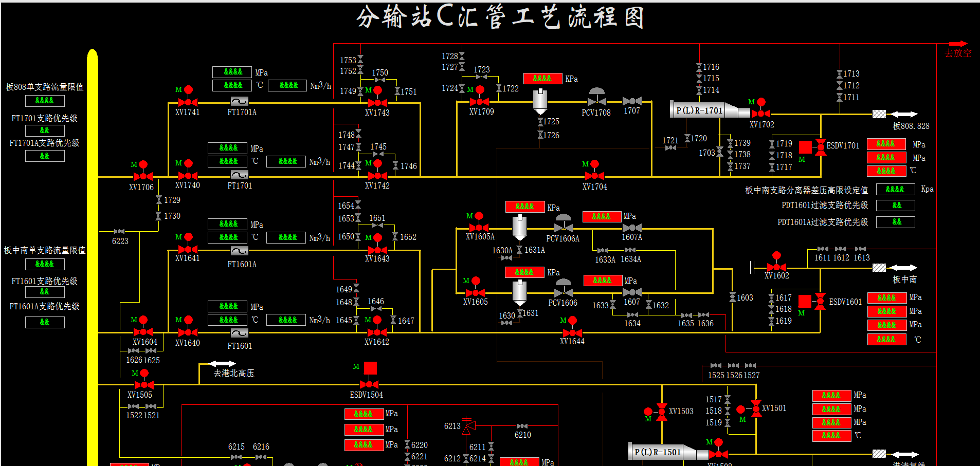Click the 板中南单支路流量限值 input field

click(45, 264)
